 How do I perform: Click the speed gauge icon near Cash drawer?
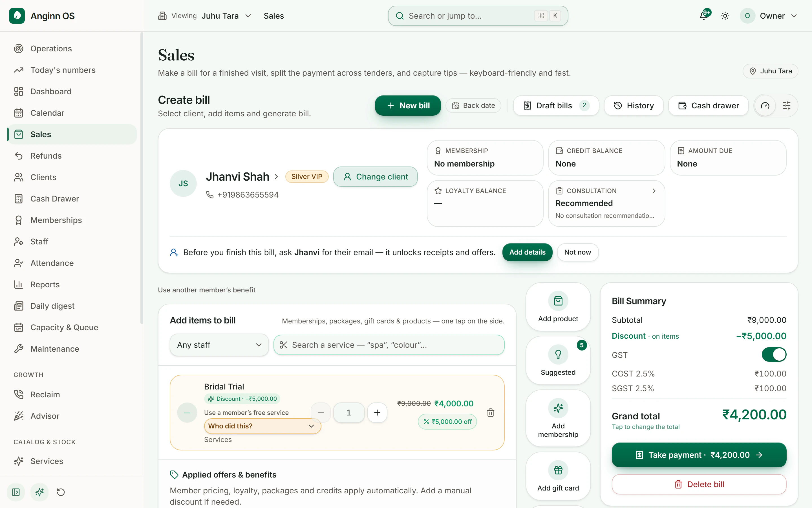(x=765, y=106)
